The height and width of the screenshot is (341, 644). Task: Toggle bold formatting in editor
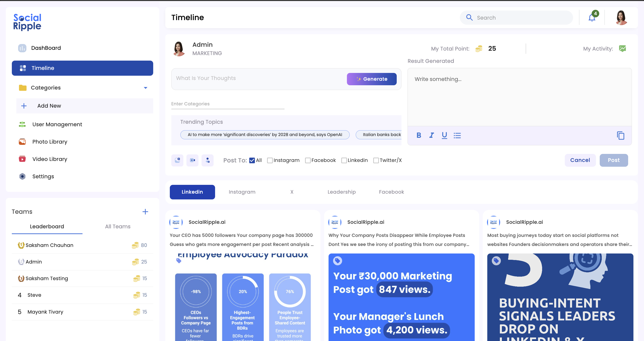[x=419, y=136]
